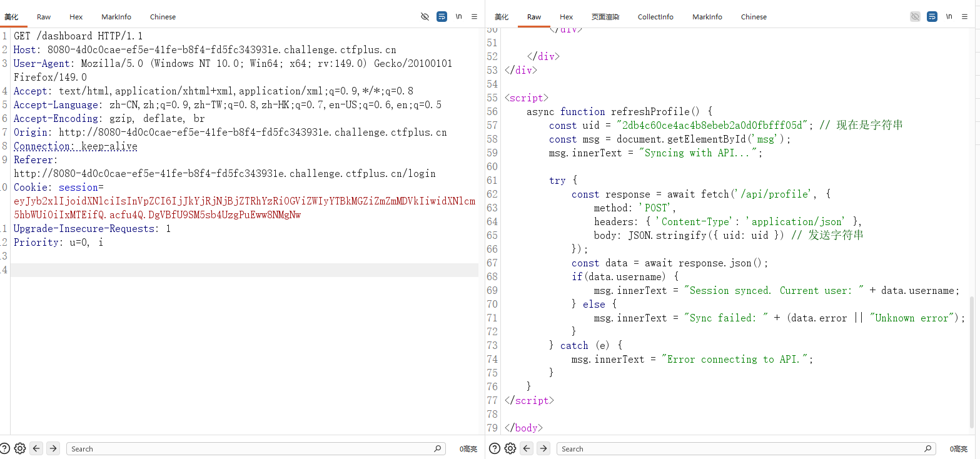
Task: Go to previous search match in request pane
Action: pyautogui.click(x=36, y=448)
